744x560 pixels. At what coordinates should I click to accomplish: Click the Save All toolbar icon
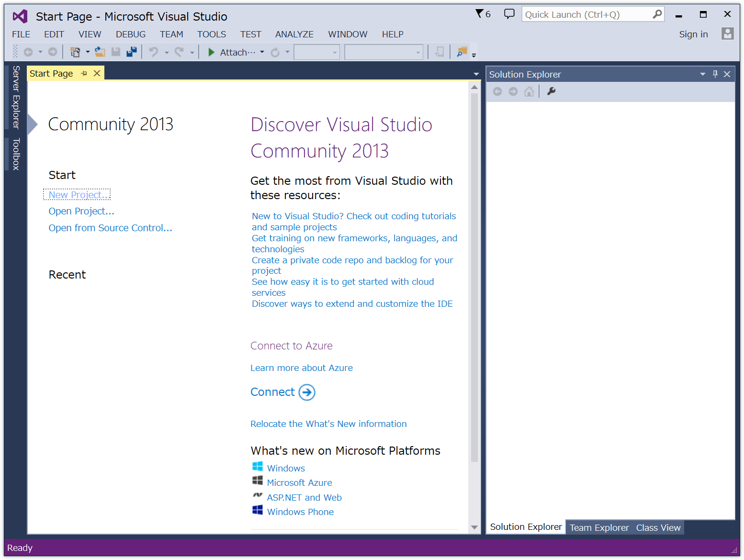[x=132, y=52]
